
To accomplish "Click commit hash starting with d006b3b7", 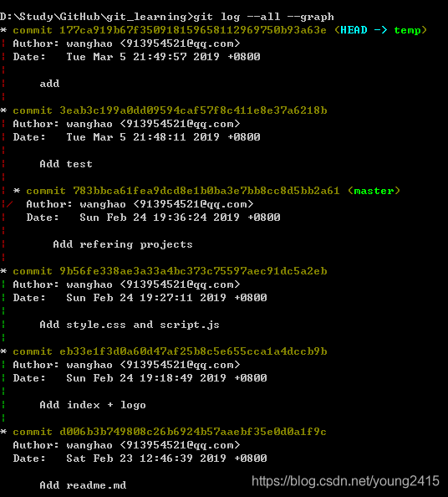I will (193, 432).
